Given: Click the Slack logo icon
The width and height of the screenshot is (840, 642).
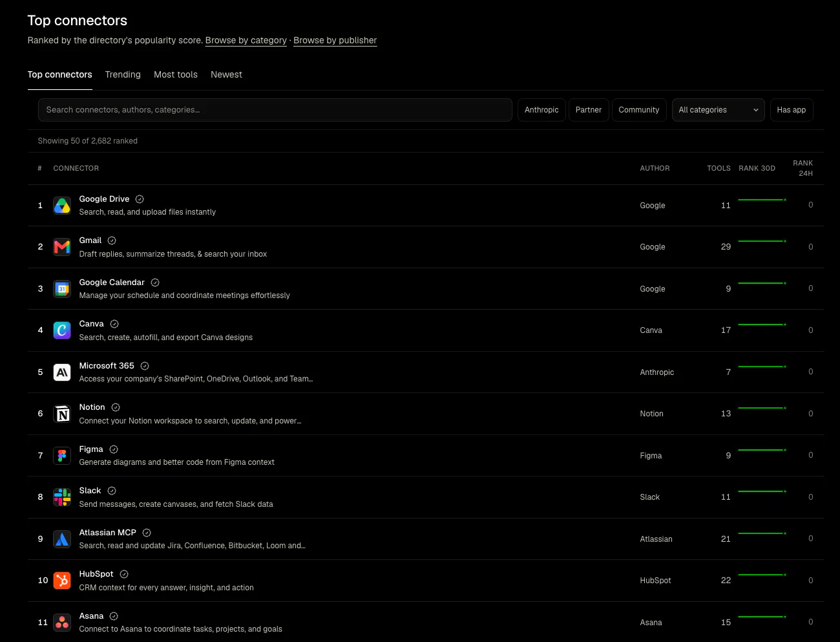Looking at the screenshot, I should point(62,497).
